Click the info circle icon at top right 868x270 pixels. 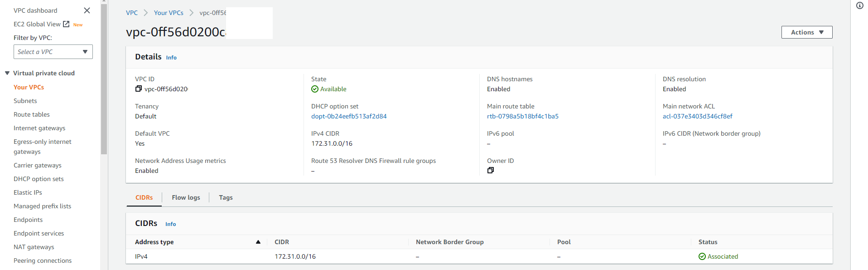coord(859,5)
